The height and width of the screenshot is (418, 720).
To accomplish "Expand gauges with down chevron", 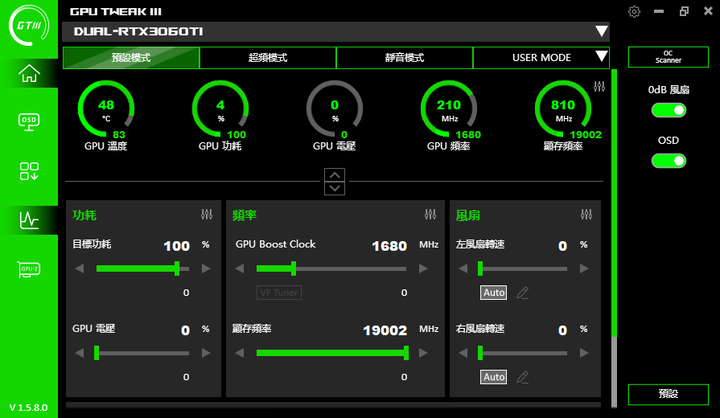I will pyautogui.click(x=335, y=188).
